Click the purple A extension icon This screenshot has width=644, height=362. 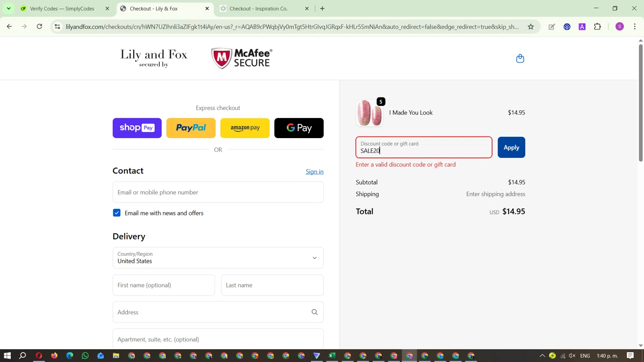[582, 27]
